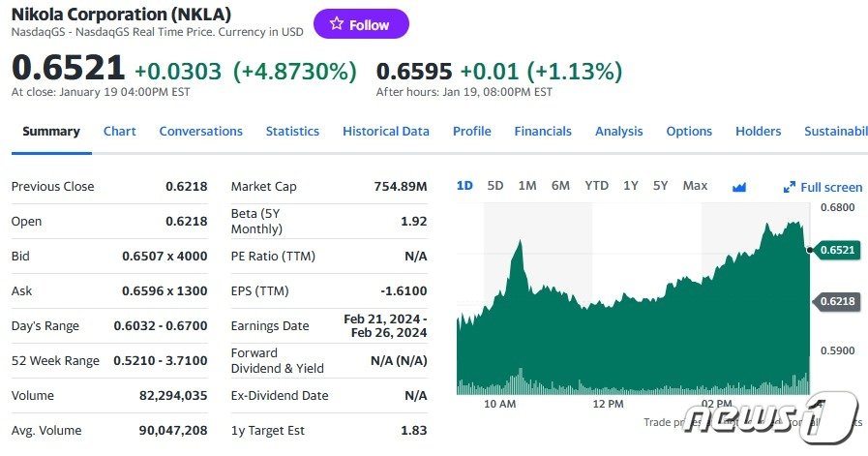The width and height of the screenshot is (868, 456).
Task: Open the Chart tab
Action: point(119,132)
